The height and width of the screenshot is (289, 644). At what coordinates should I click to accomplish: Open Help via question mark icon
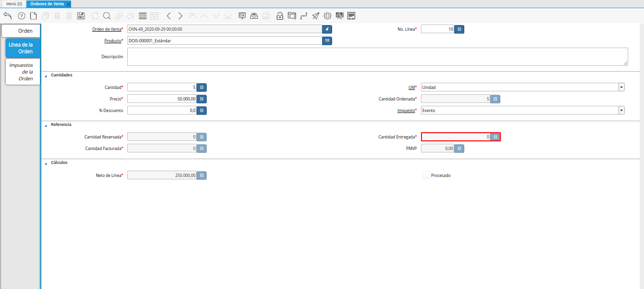pos(21,16)
